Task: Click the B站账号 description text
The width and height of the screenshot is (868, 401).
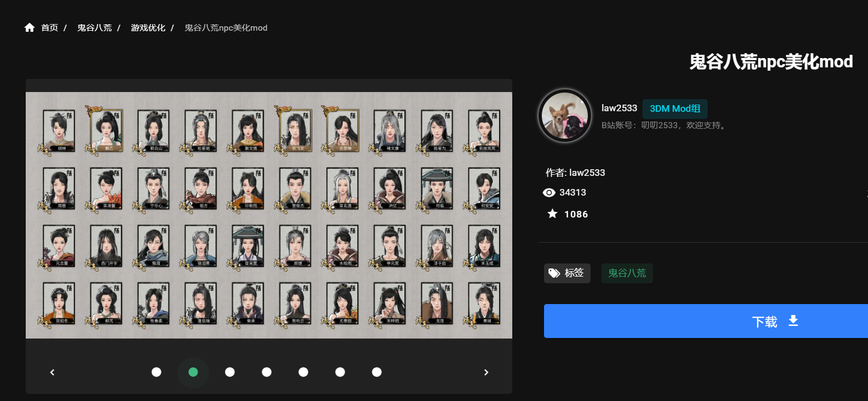Action: pyautogui.click(x=665, y=125)
